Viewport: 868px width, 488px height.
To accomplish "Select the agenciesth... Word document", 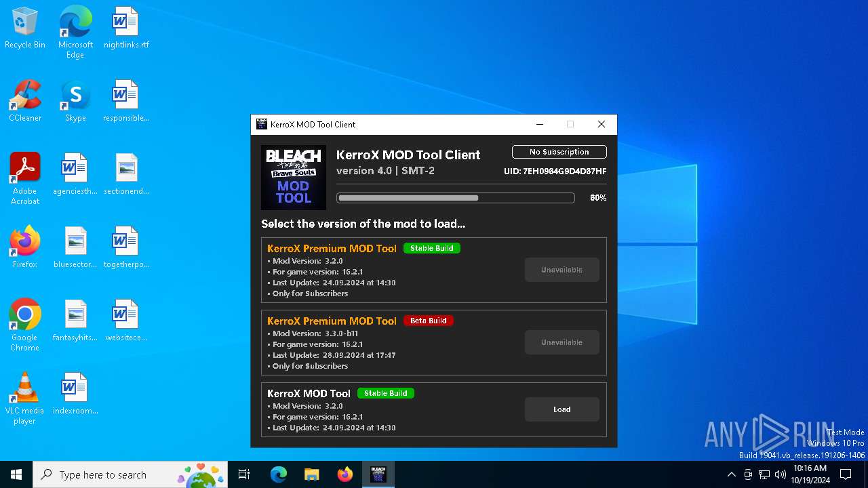I will (x=75, y=175).
